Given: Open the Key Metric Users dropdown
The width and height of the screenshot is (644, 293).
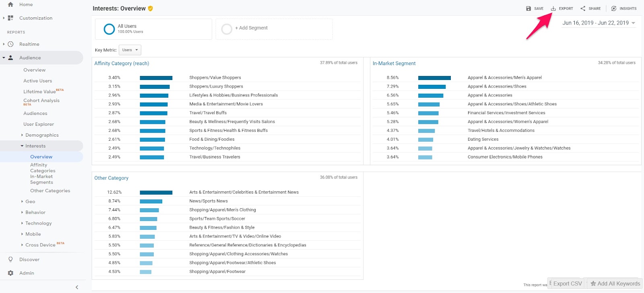Looking at the screenshot, I should [130, 50].
